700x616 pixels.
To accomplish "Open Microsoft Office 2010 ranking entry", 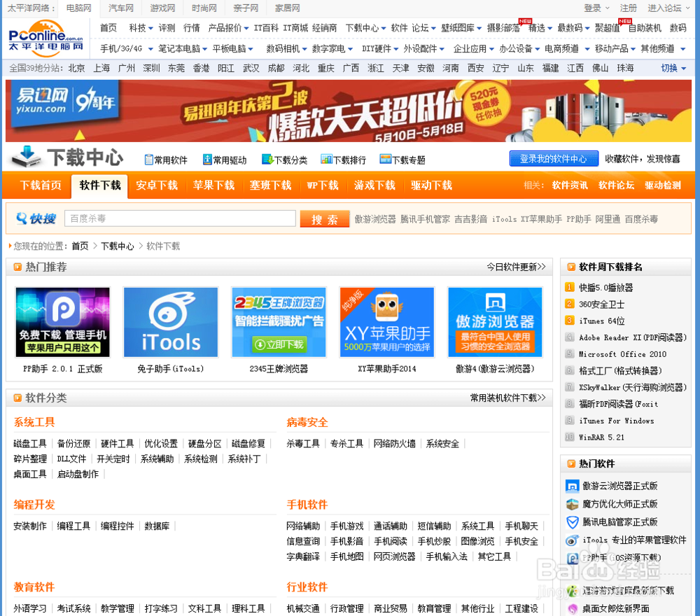I will coord(622,354).
